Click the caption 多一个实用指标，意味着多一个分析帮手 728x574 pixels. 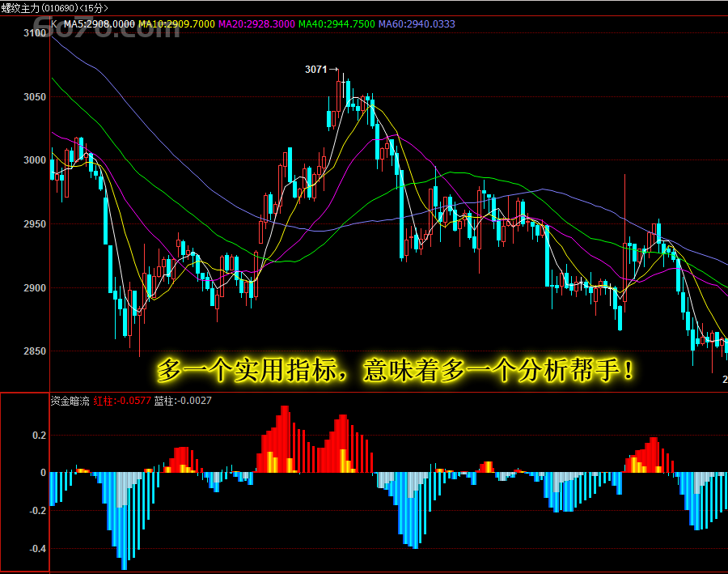pyautogui.click(x=395, y=371)
